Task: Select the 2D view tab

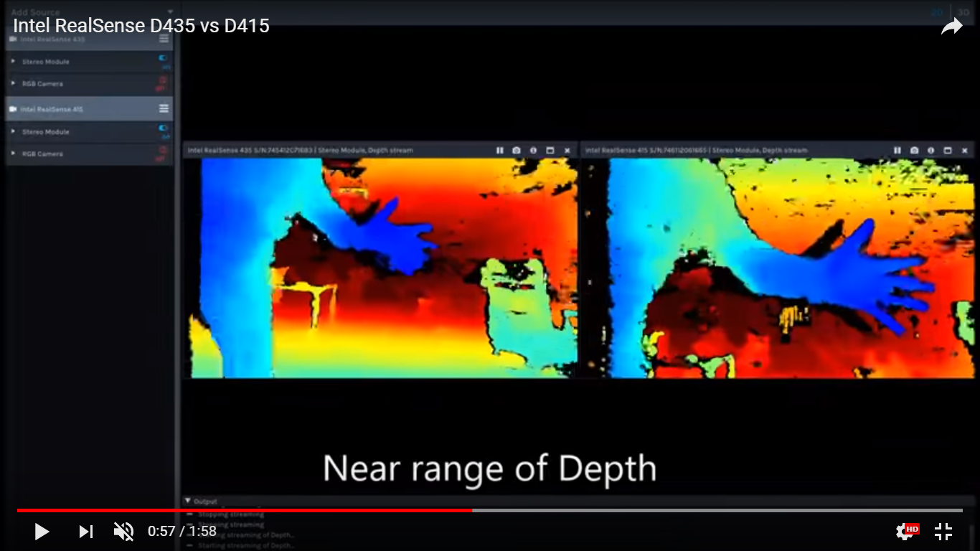Action: [x=936, y=12]
